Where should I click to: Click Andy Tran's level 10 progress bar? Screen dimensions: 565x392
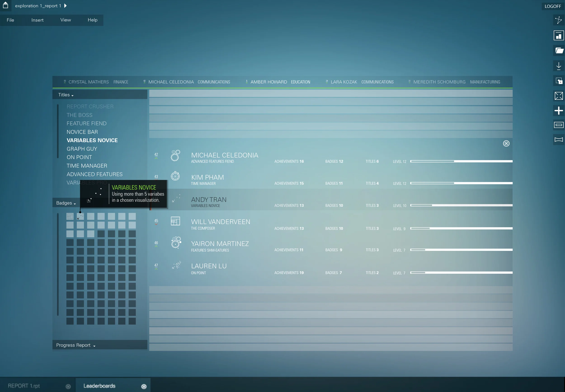tap(461, 205)
